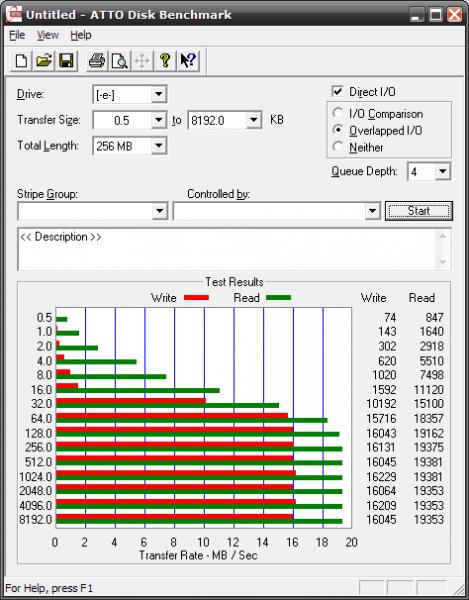This screenshot has height=600, width=469.
Task: Toggle the Direct I/O checkbox
Action: pyautogui.click(x=337, y=91)
